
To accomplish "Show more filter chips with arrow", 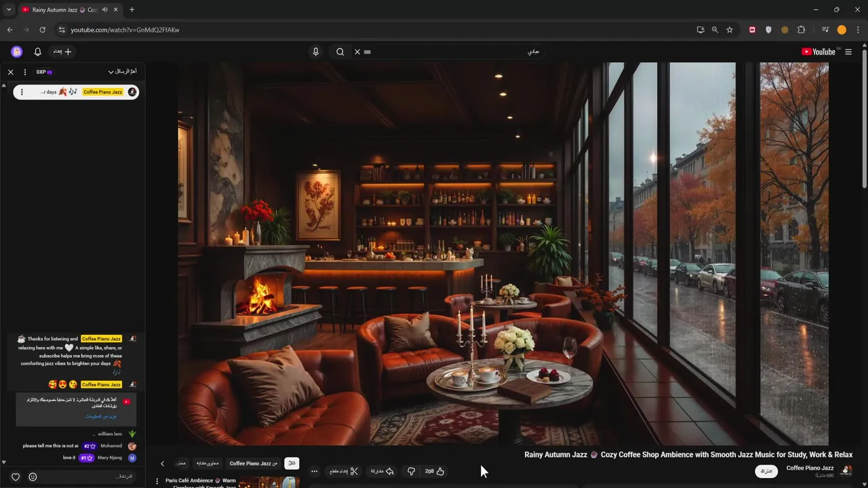I will (162, 464).
